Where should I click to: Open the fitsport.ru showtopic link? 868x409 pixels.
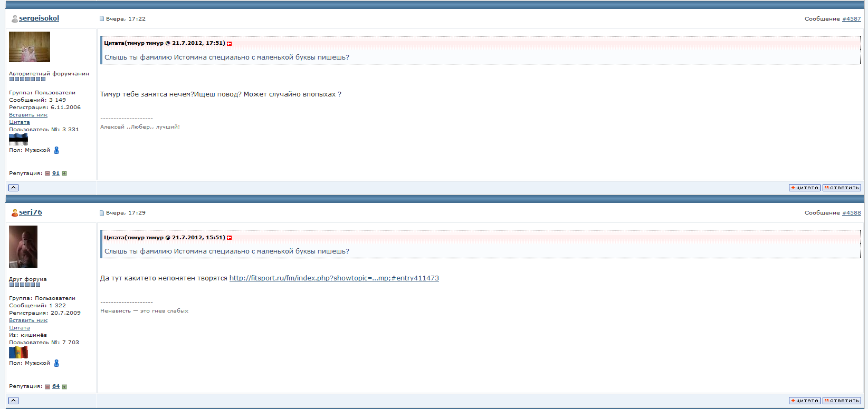click(334, 278)
